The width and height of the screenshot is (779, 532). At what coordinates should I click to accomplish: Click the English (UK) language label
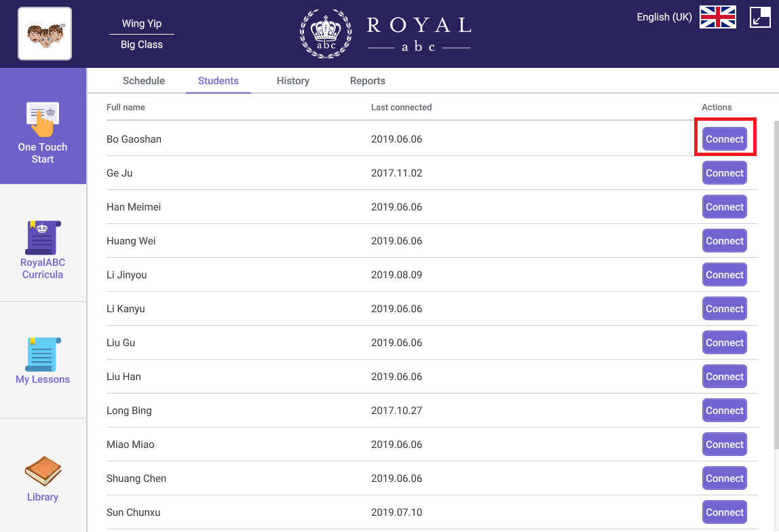coord(664,17)
